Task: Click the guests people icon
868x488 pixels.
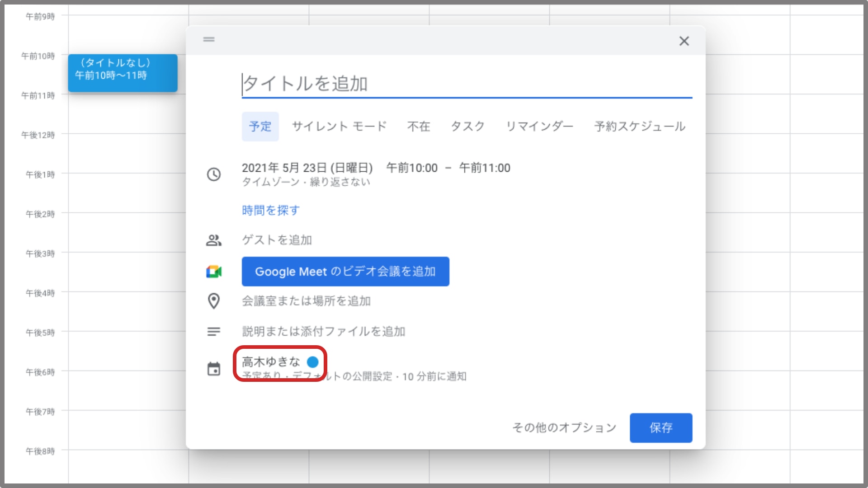Action: pyautogui.click(x=214, y=240)
